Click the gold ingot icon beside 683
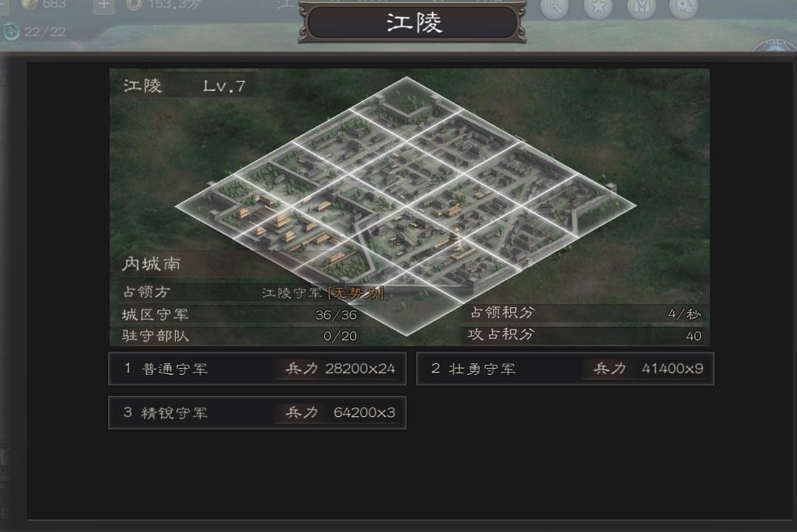 tap(29, 4)
